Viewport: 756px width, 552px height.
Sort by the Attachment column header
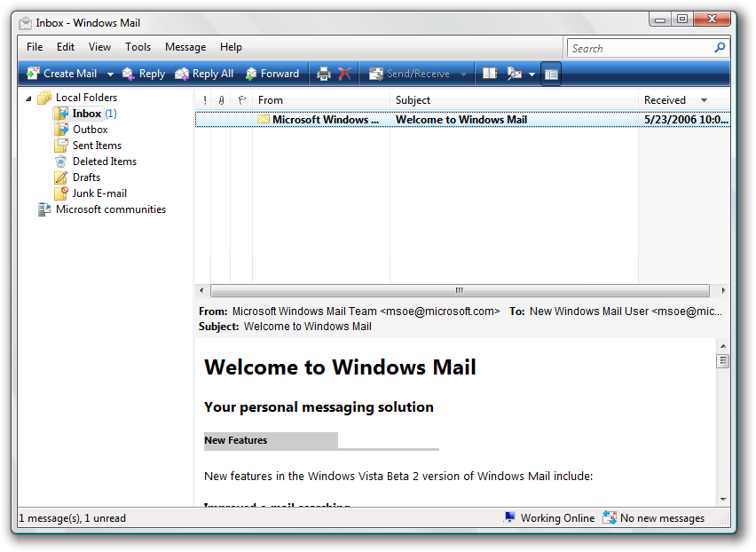click(221, 100)
